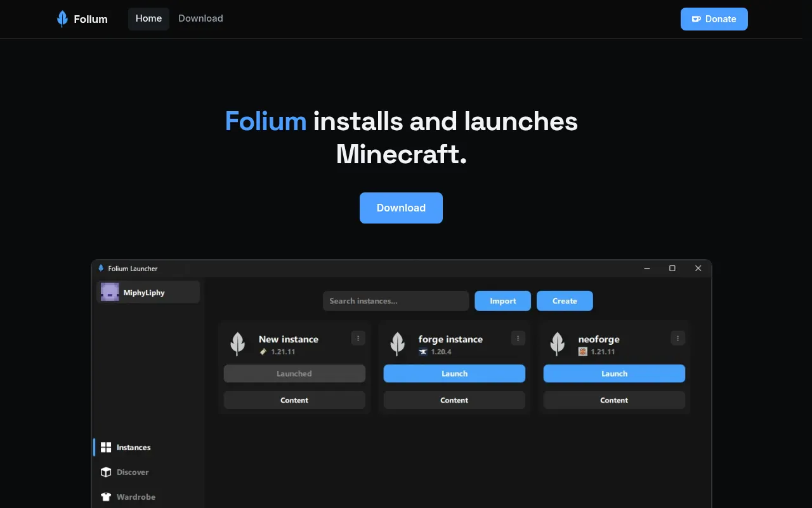Launch the neoforge instance

[x=614, y=373]
